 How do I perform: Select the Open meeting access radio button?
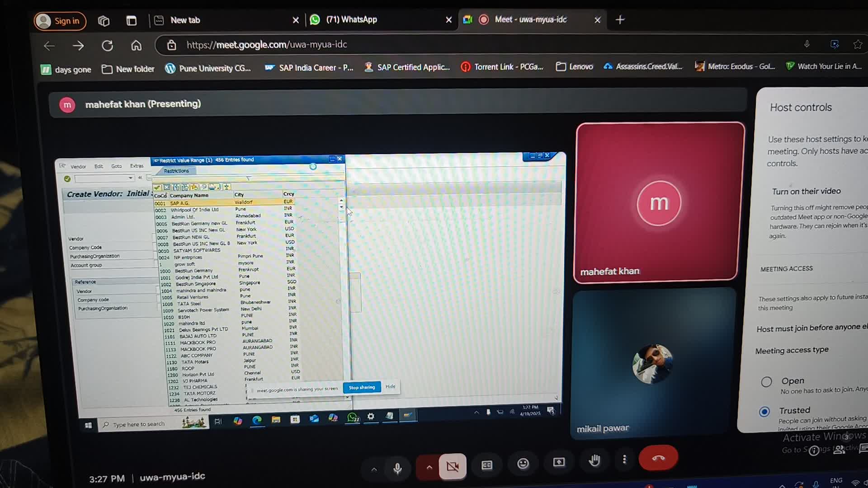click(766, 382)
